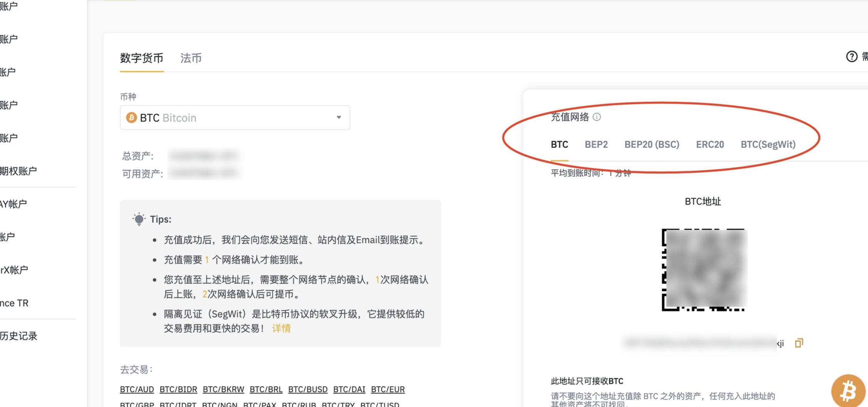Switch to the 数字货币 tab
Viewport: 868px width, 407px height.
142,58
